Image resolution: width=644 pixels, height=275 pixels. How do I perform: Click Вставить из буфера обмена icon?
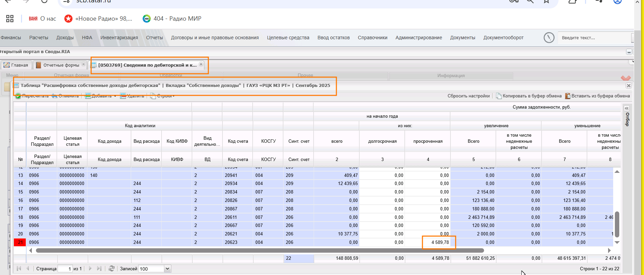click(x=568, y=96)
